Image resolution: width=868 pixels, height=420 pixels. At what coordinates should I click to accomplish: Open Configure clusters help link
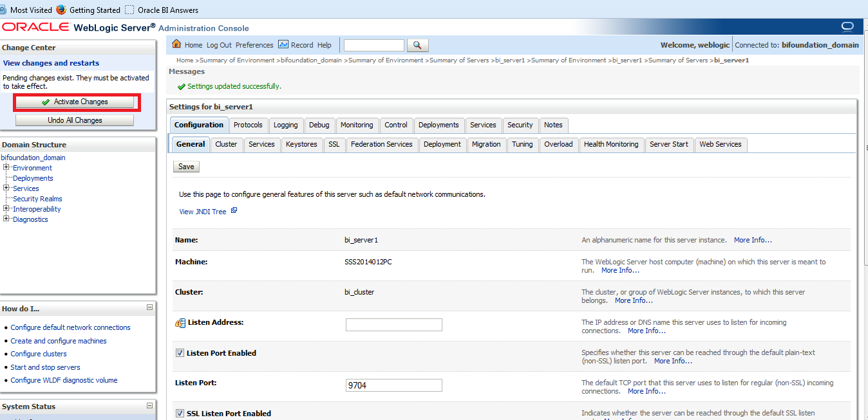point(39,354)
